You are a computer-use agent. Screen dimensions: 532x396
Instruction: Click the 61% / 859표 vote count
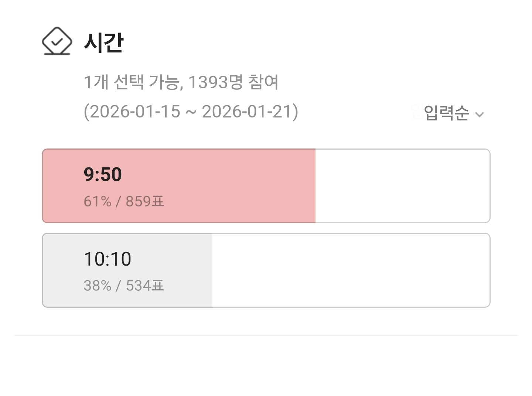[124, 202]
